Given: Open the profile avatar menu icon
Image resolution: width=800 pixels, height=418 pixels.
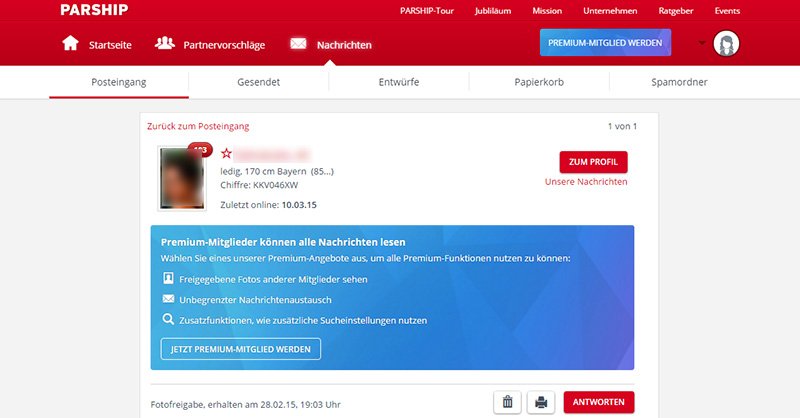Looking at the screenshot, I should pyautogui.click(x=726, y=43).
